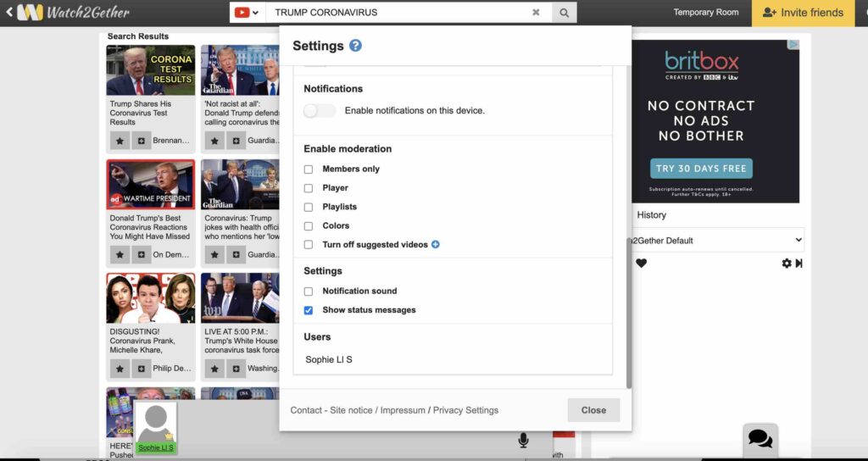868x461 pixels.
Task: Click the heart icon in the playlist panel
Action: pos(642,264)
